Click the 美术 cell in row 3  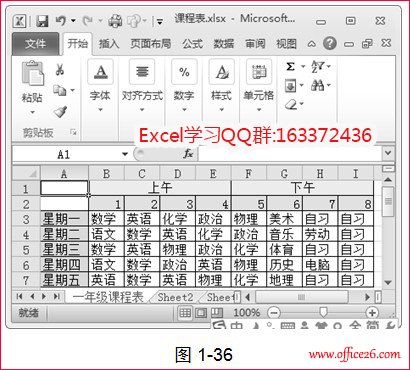point(284,219)
